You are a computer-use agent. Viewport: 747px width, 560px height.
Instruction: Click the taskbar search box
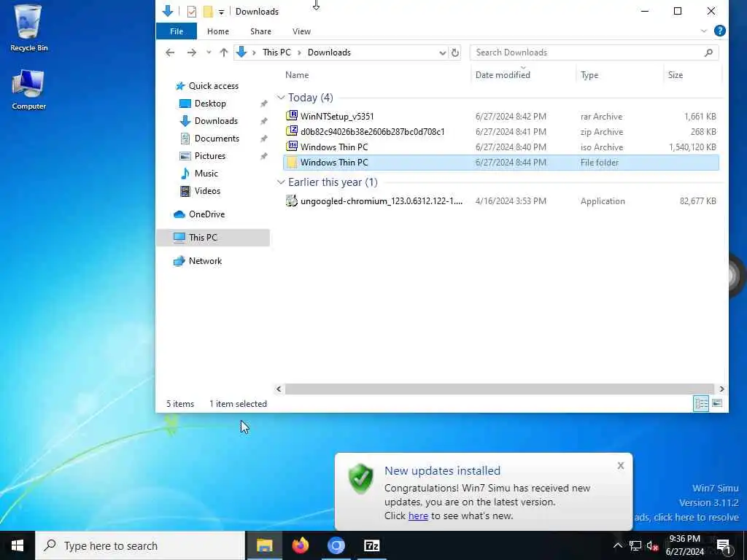coord(139,545)
